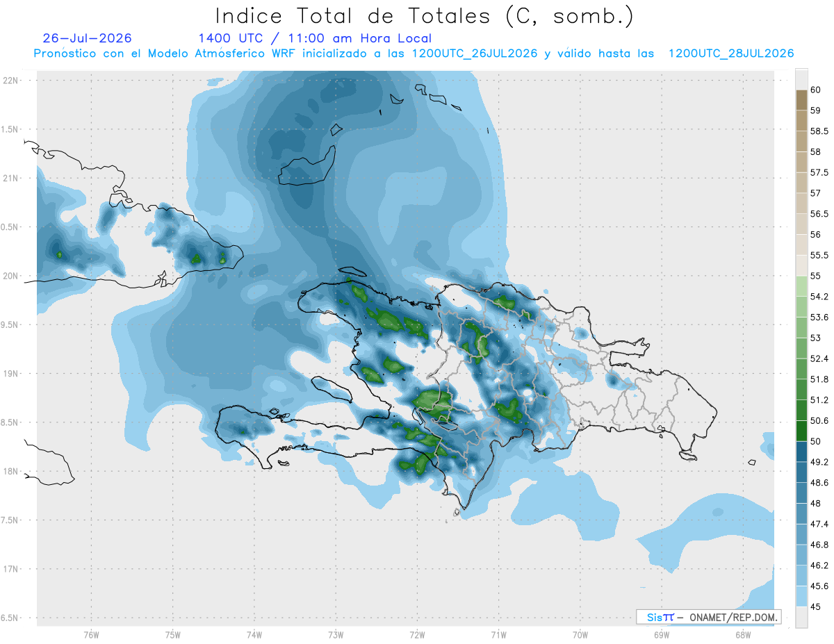Click the '73W' longitude label

[x=336, y=634]
